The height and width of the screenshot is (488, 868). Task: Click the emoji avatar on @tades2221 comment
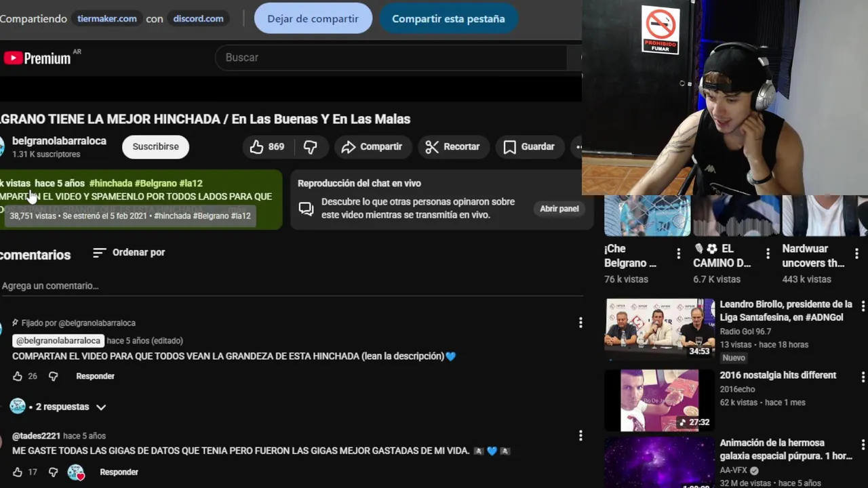(x=76, y=472)
